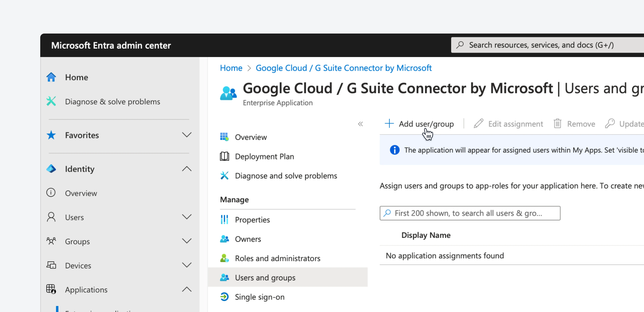
Task: Expand the Favorites section chevron
Action: pos(187,135)
